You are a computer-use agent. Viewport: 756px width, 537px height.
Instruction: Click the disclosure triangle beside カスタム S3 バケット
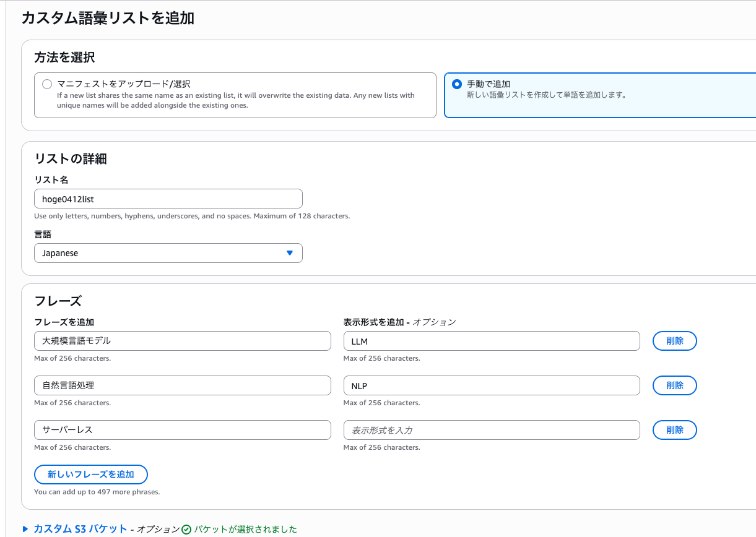25,529
